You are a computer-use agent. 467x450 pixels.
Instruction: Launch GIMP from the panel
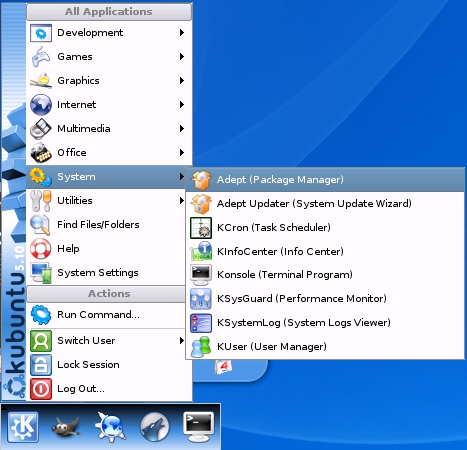(66, 427)
